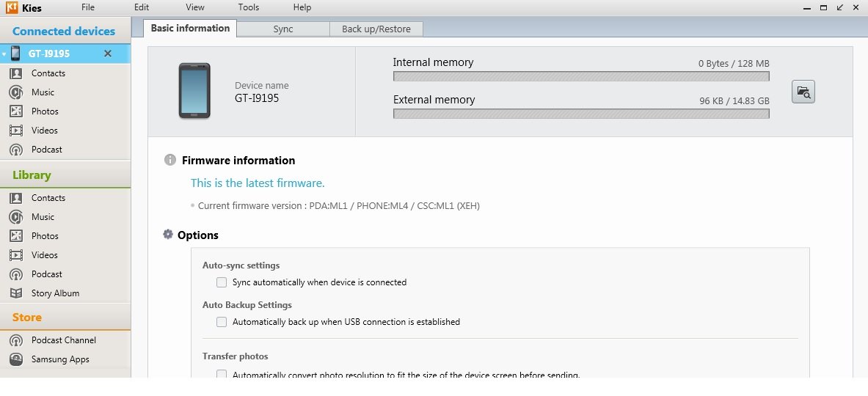Click the Transfer photos label
Screen dimensions: 868x396
click(x=236, y=356)
